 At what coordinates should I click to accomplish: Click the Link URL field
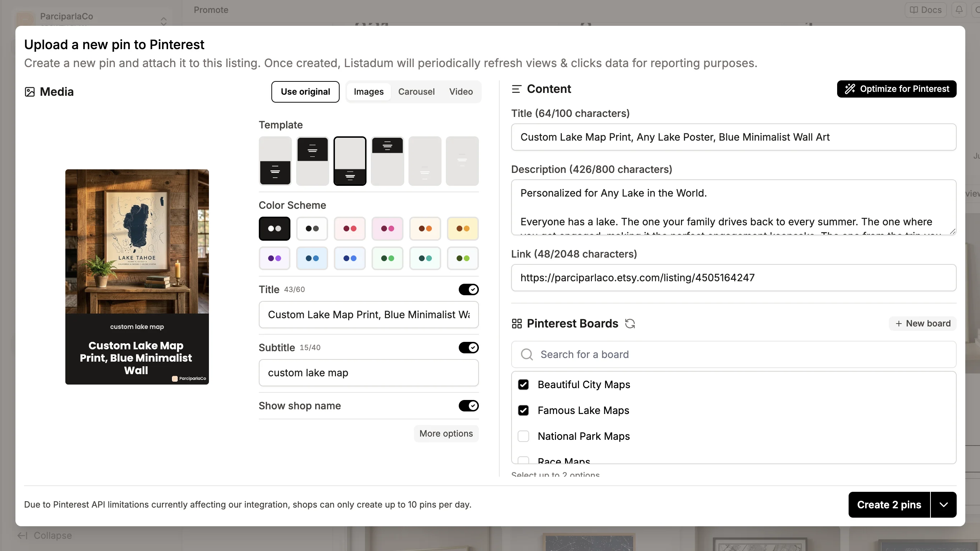pyautogui.click(x=733, y=278)
